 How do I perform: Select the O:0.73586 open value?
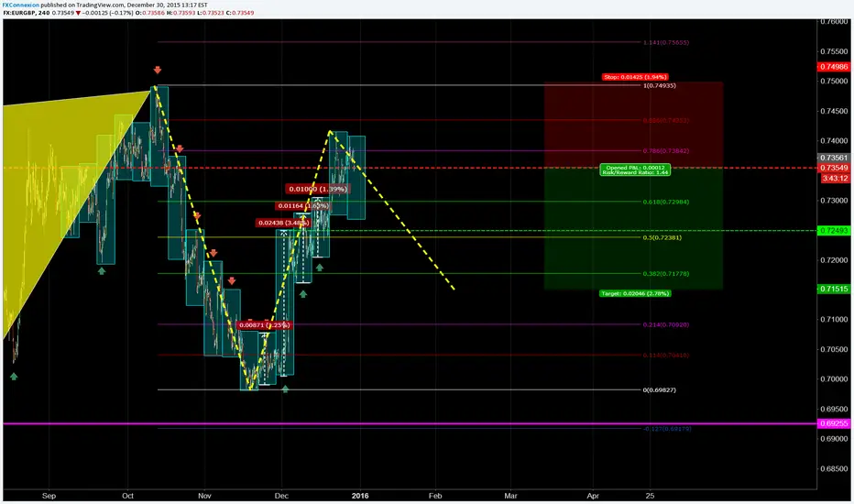pyautogui.click(x=150, y=13)
